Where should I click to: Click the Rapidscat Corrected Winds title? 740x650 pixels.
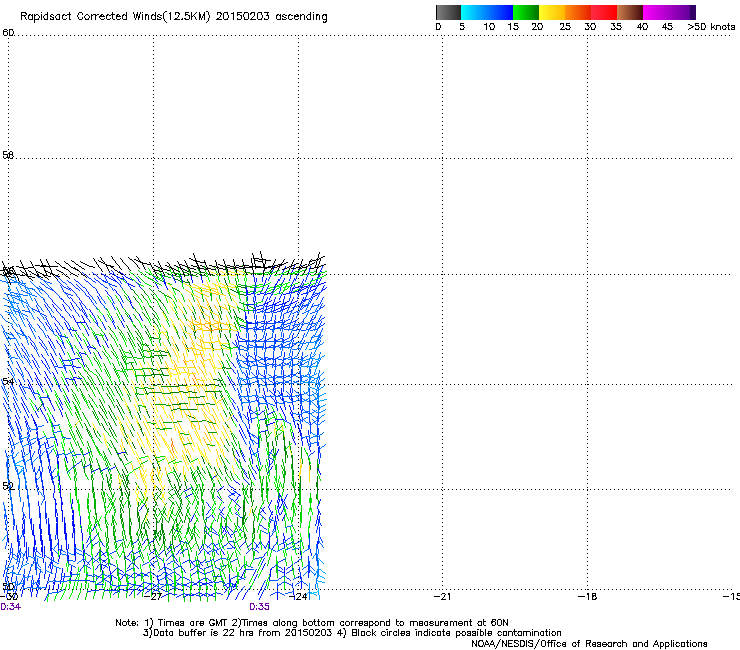[174, 17]
